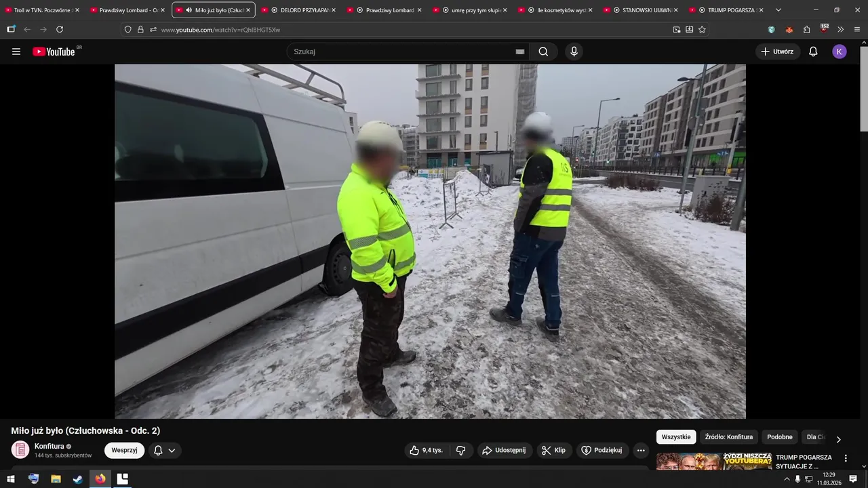This screenshot has width=868, height=488.
Task: Open the on-screen keyboard icon in search
Action: coord(520,52)
